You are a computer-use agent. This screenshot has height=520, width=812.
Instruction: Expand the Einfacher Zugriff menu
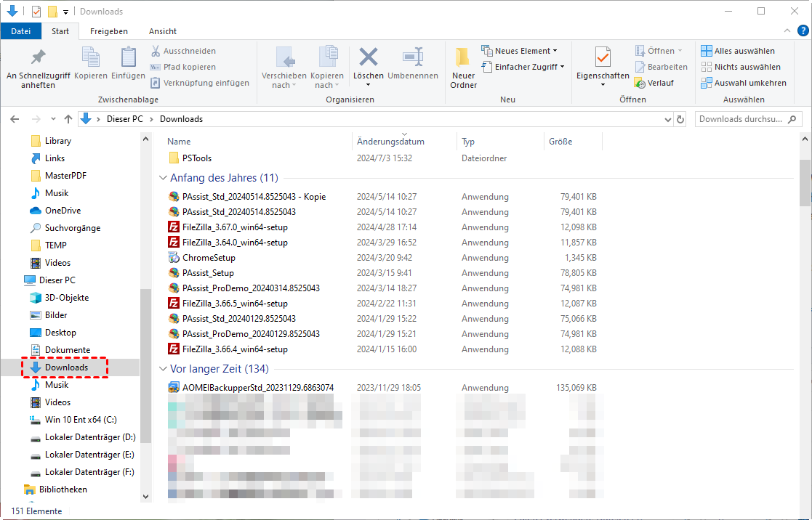click(523, 67)
